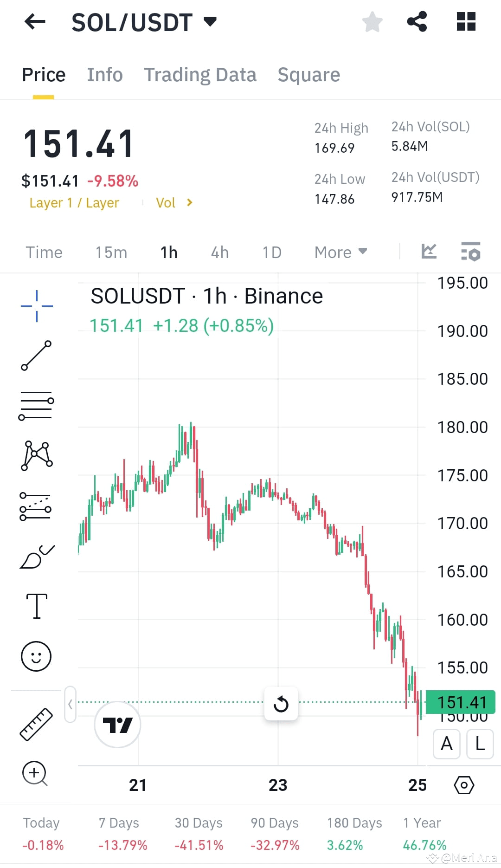Screen dimensions: 501x868
Task: Share the SOL/USDT chart
Action: coord(417,21)
